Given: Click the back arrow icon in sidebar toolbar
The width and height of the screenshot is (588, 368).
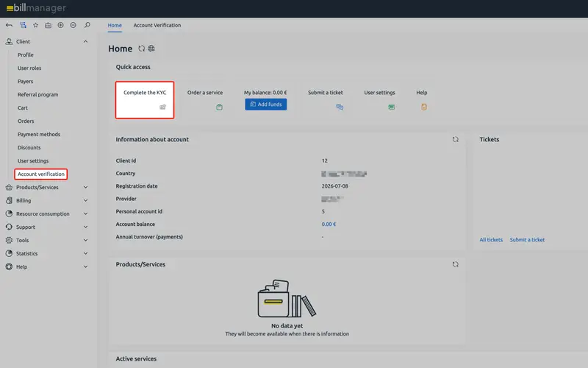Looking at the screenshot, I should (x=9, y=25).
